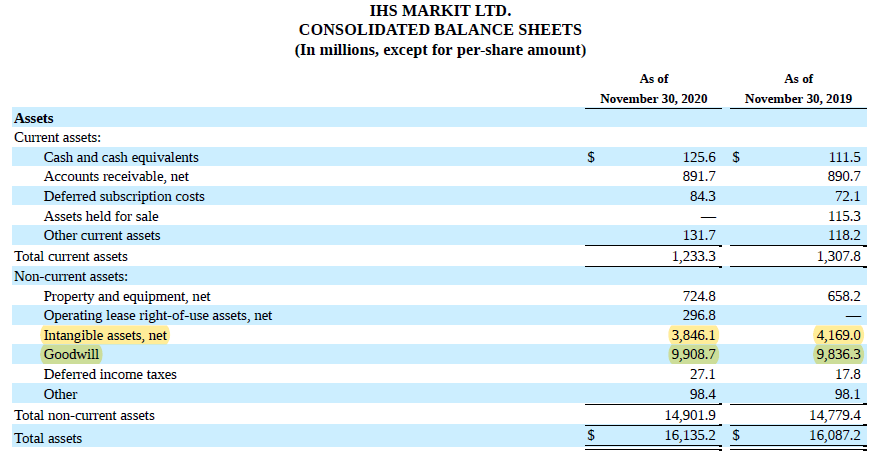This screenshot has height=452, width=877.
Task: Click the 27.1 value
Action: 702,374
